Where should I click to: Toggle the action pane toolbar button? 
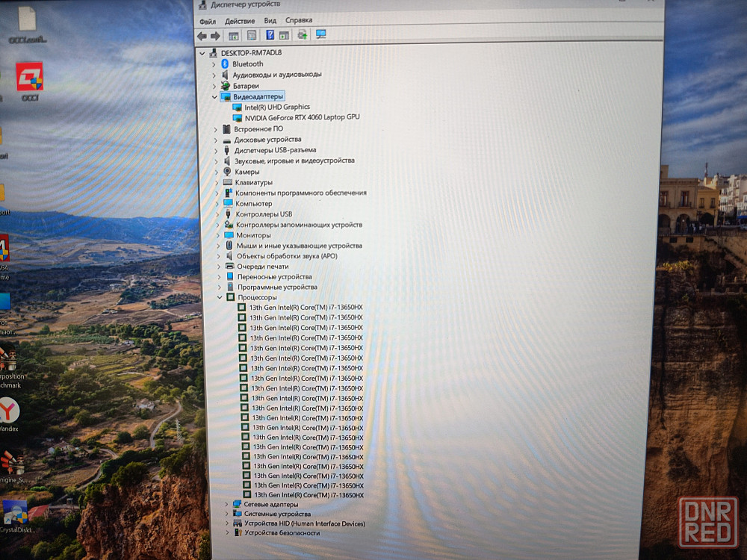pyautogui.click(x=284, y=35)
